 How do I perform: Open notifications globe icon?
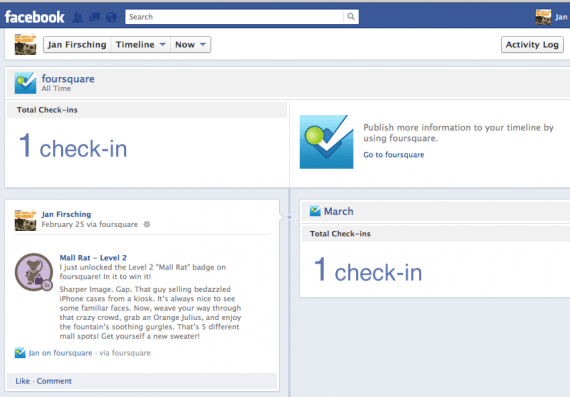pyautogui.click(x=112, y=17)
